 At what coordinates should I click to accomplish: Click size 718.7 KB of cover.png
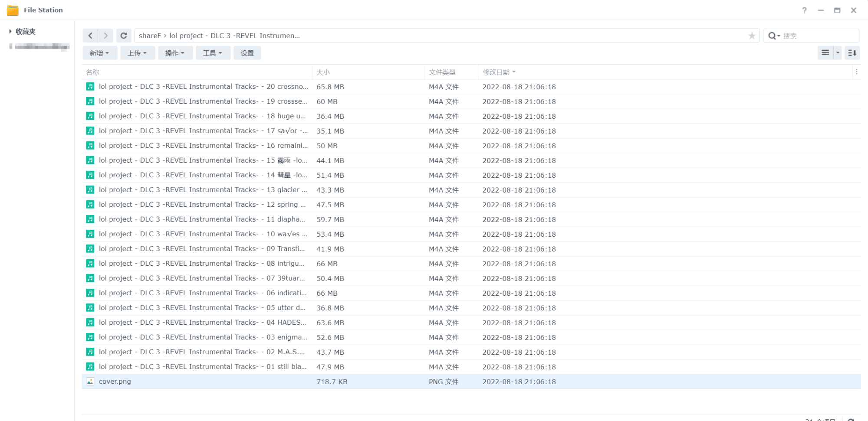[332, 382]
